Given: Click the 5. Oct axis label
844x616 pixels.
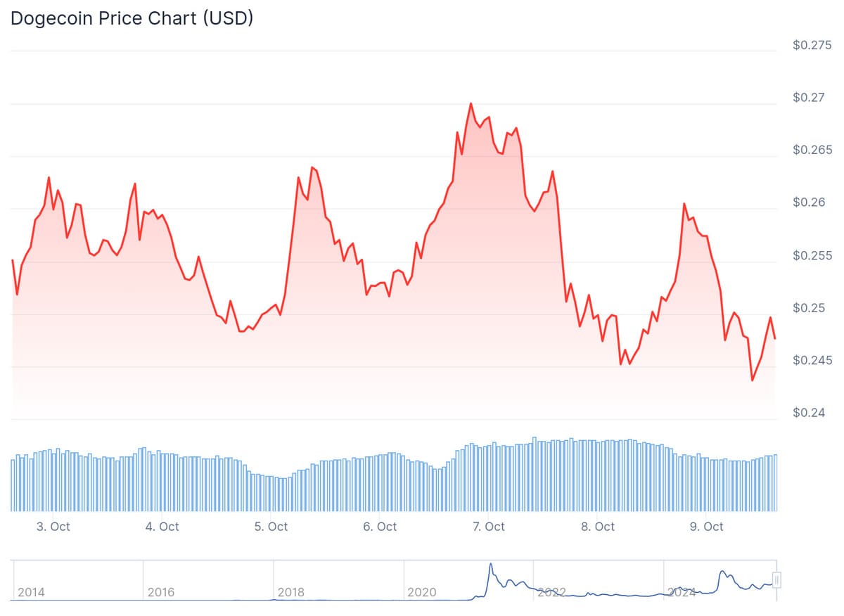Looking at the screenshot, I should pos(271,526).
